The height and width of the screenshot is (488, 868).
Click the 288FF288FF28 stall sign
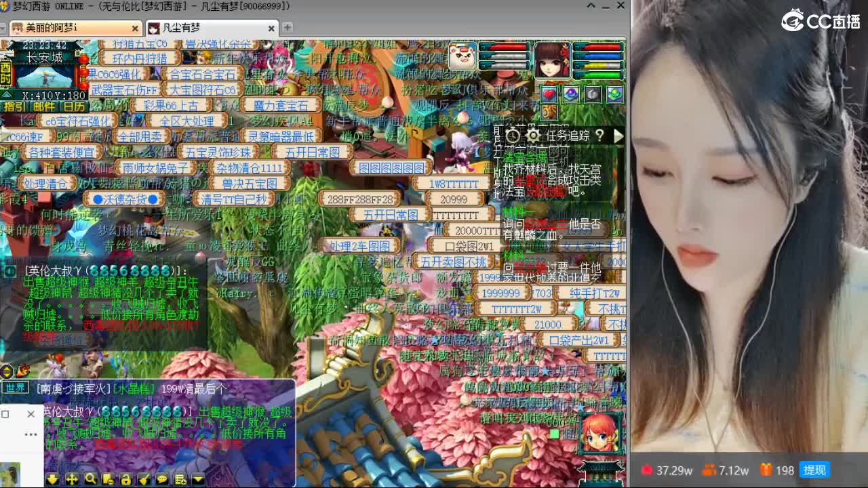[x=359, y=199]
